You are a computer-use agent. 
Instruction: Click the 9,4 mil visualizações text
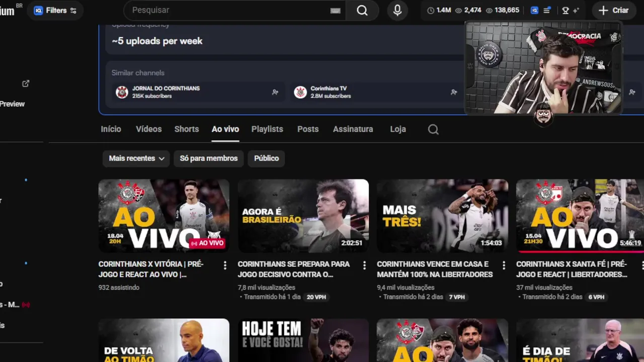(x=406, y=288)
